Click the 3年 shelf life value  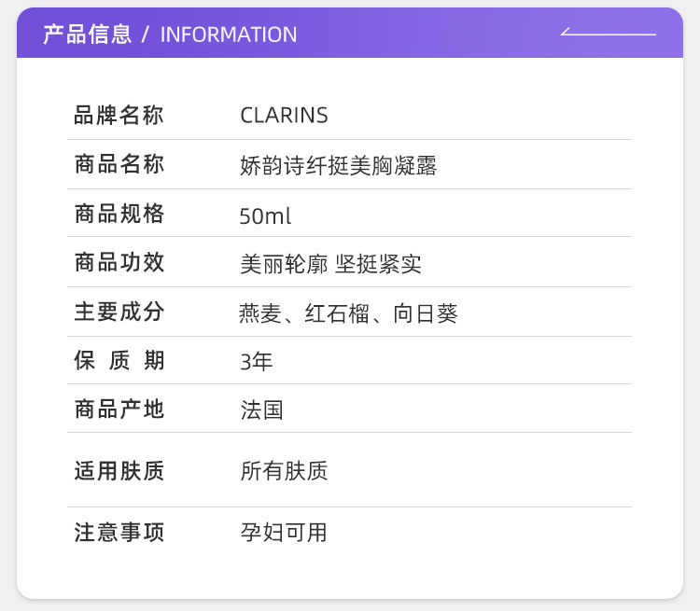tap(256, 362)
